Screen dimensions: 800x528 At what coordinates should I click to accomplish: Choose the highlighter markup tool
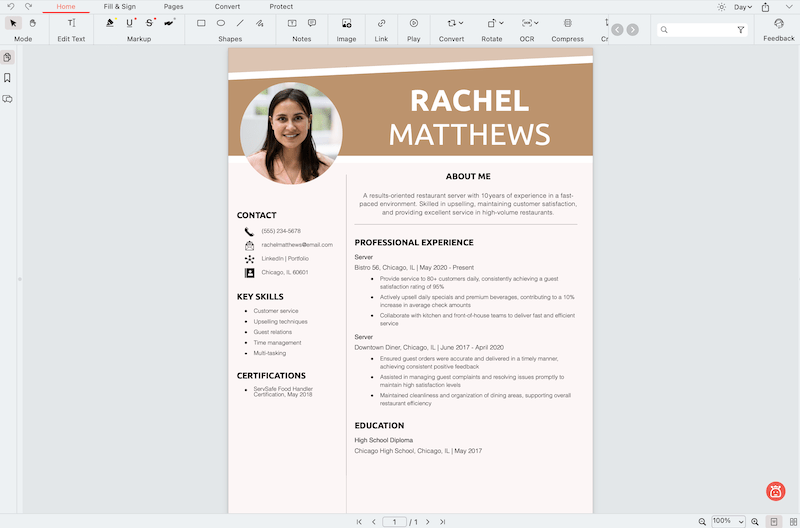point(110,23)
